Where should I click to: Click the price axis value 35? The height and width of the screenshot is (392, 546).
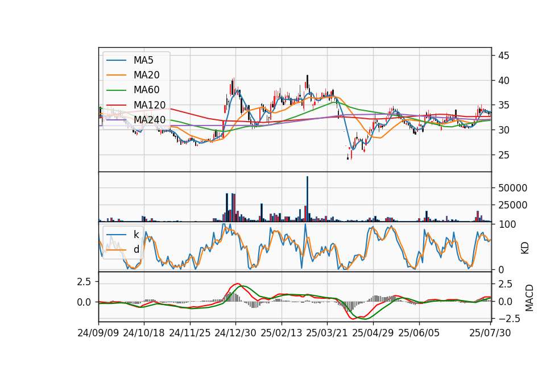point(503,105)
